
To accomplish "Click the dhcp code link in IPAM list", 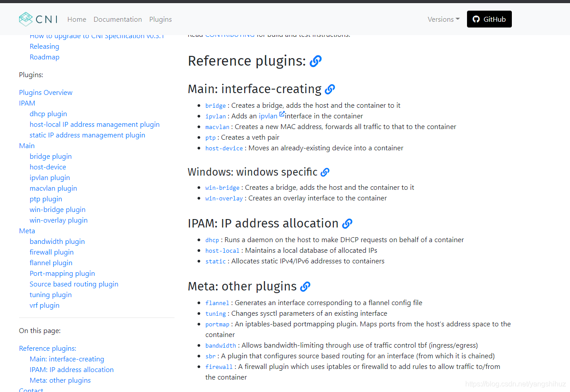I will click(x=212, y=240).
